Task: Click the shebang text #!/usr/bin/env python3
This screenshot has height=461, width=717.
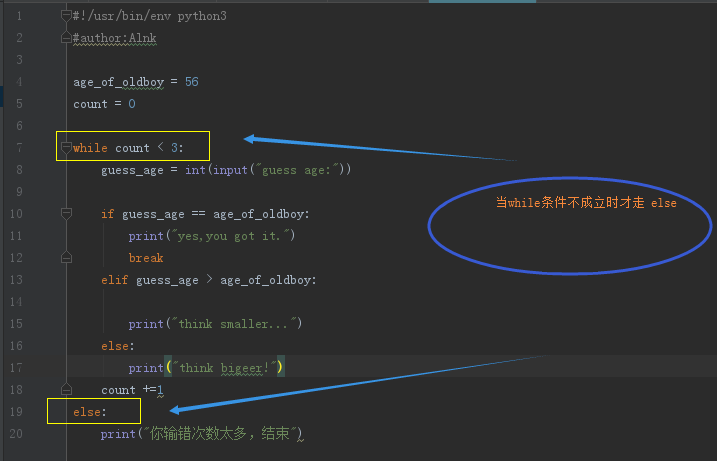Action: coord(150,16)
